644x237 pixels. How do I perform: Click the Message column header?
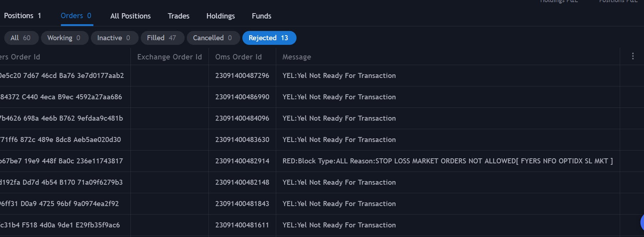(297, 57)
